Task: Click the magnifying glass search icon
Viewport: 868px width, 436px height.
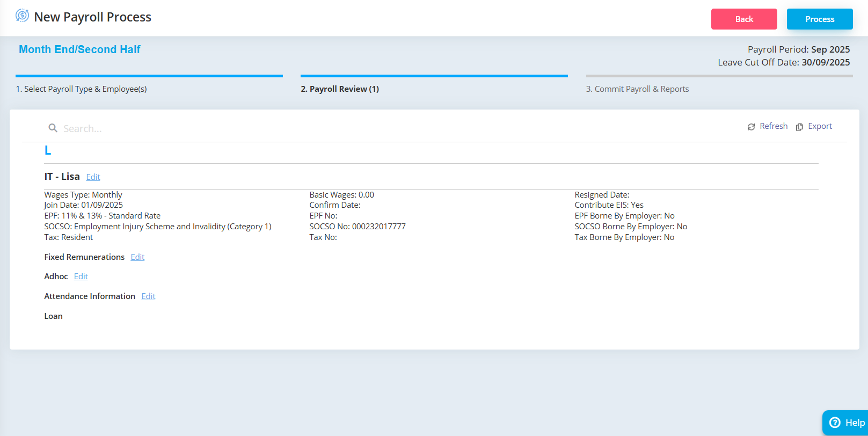Action: [53, 128]
